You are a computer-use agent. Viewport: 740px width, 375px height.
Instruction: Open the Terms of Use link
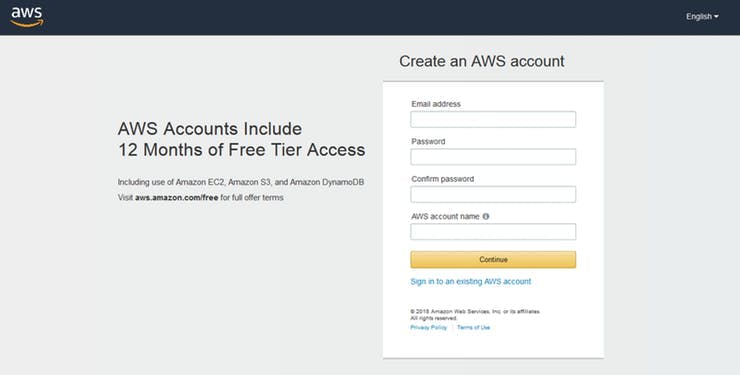[473, 327]
